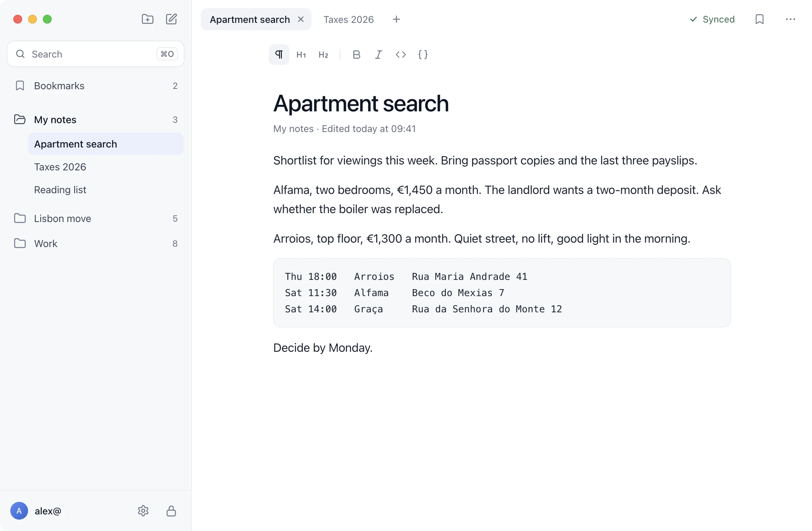The height and width of the screenshot is (531, 812).
Task: Click the 'Sat 14:00 Graça' code line
Action: point(423,309)
